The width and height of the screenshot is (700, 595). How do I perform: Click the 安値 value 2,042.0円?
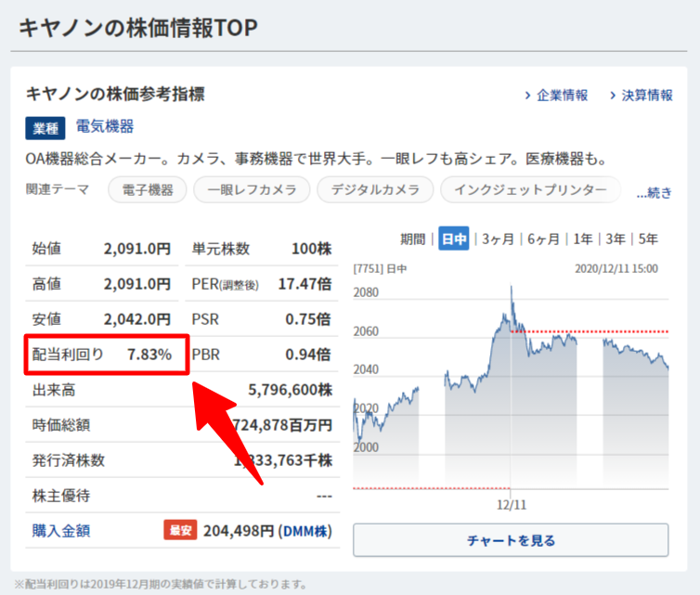[x=137, y=319]
